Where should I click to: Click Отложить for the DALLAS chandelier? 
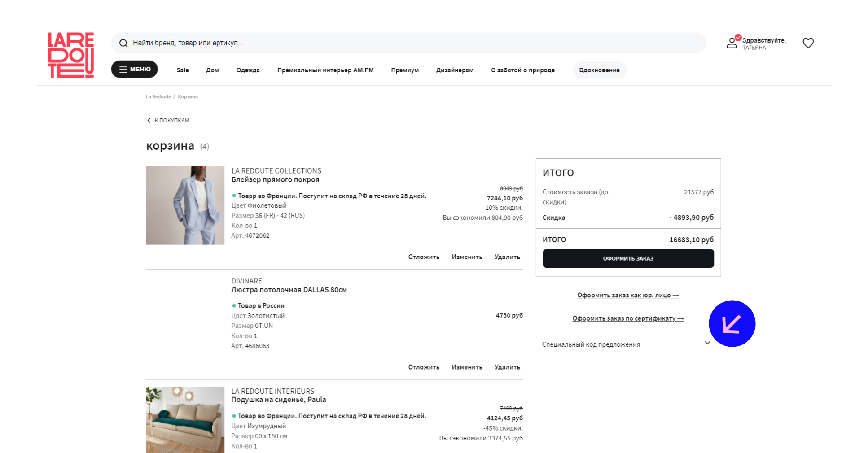[424, 367]
